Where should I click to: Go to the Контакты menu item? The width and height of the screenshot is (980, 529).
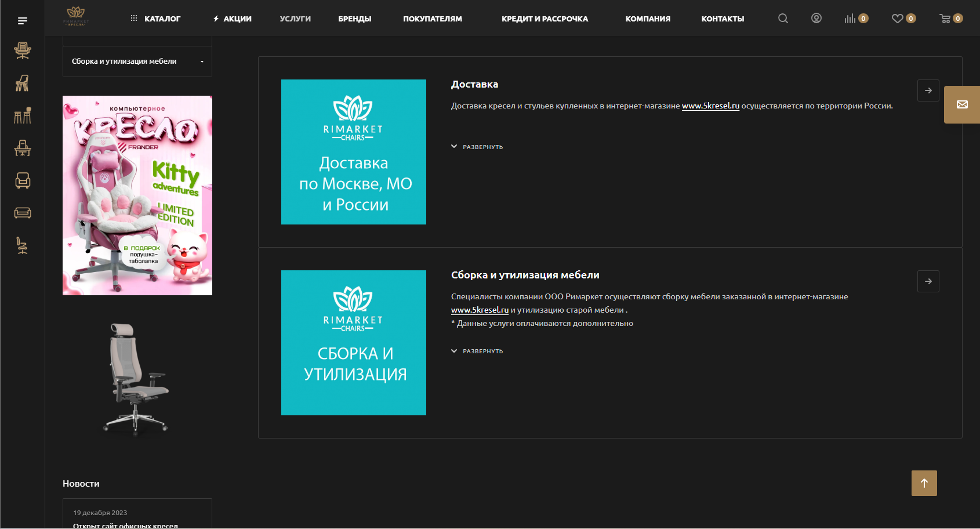click(x=723, y=19)
